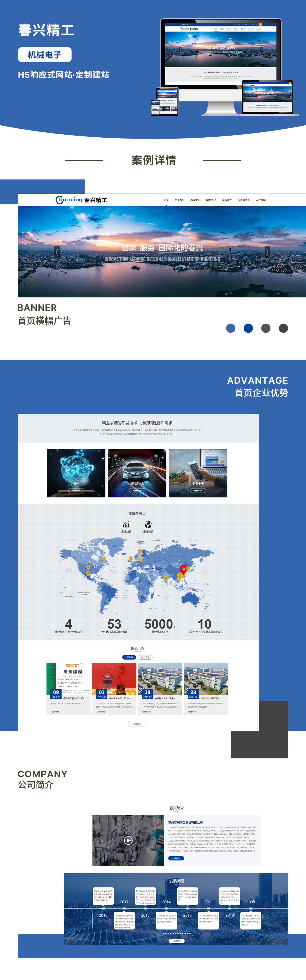Select the dark blue color dot
306x980 pixels.
tap(248, 328)
